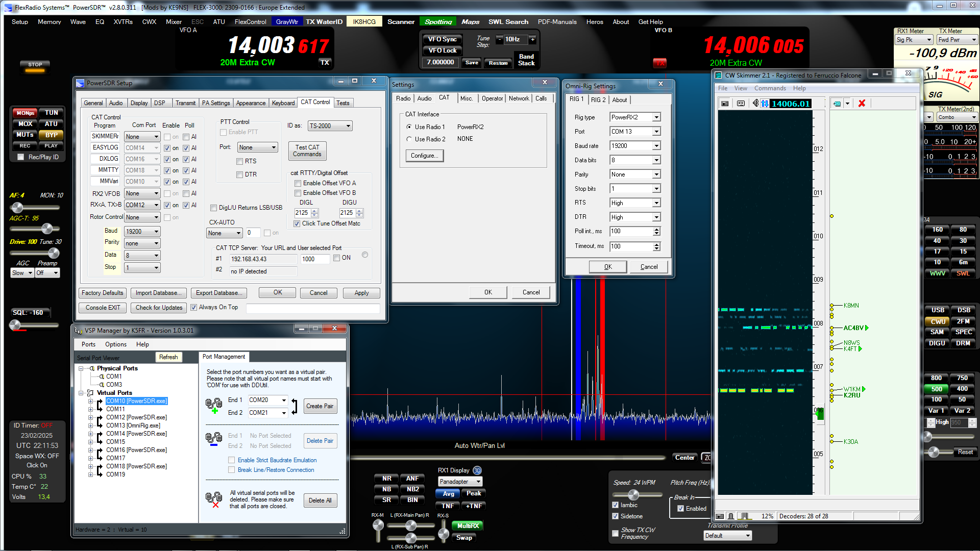Adjust the CW Speed WPM slider
980x551 pixels.
633,495
